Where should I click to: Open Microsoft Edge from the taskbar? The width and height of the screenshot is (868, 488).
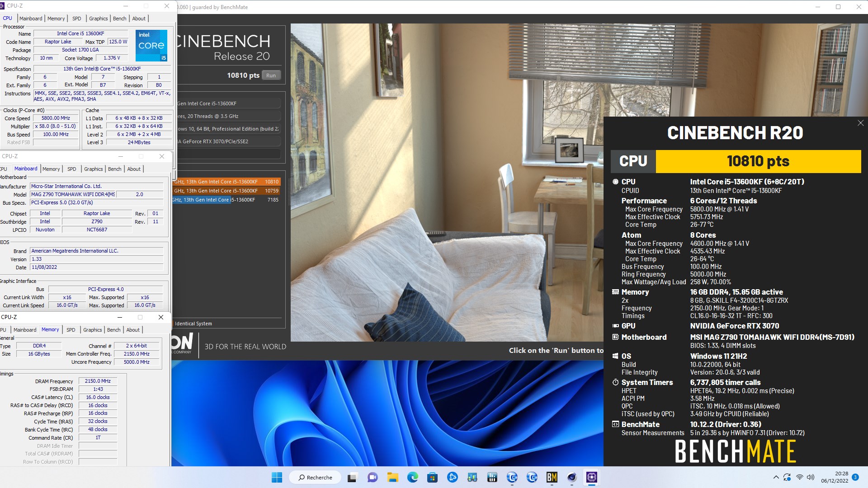(x=412, y=477)
